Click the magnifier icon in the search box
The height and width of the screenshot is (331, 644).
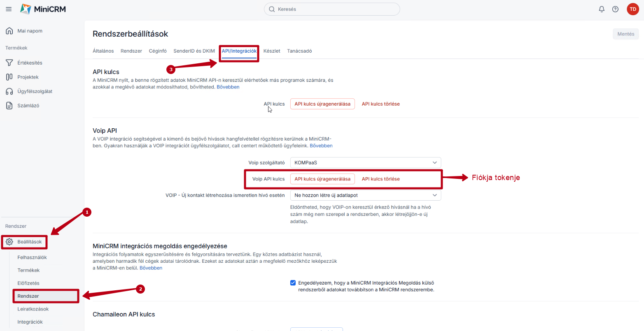[272, 9]
